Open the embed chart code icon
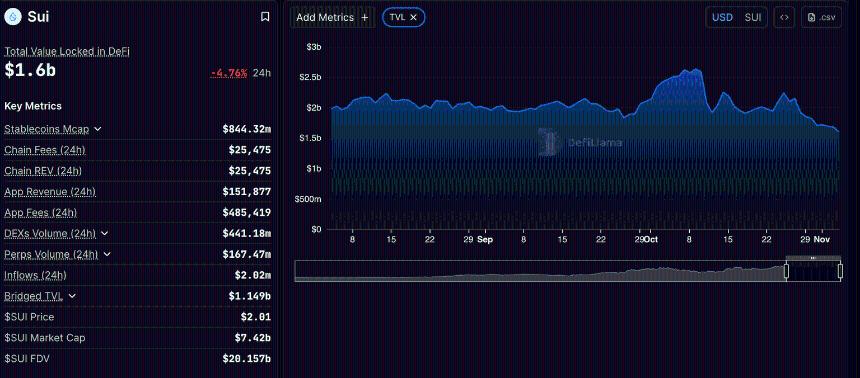Screen dimensions: 860x378 pos(784,17)
